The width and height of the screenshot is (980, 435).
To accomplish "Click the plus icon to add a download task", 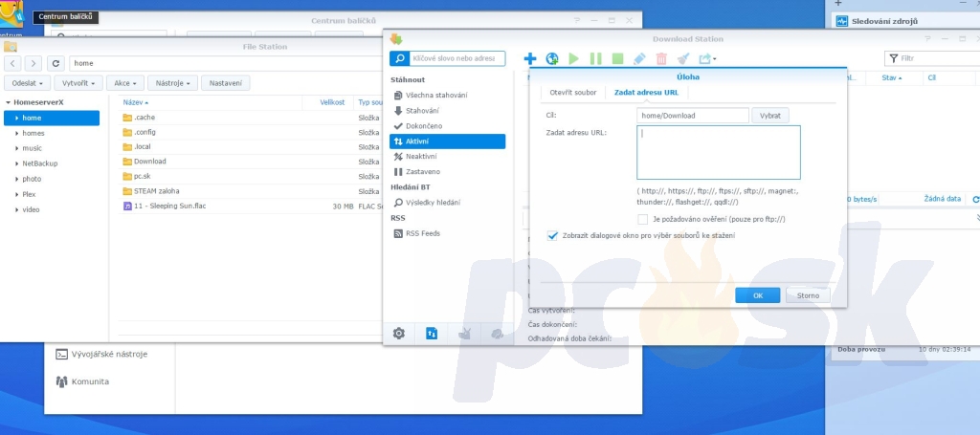I will point(530,58).
